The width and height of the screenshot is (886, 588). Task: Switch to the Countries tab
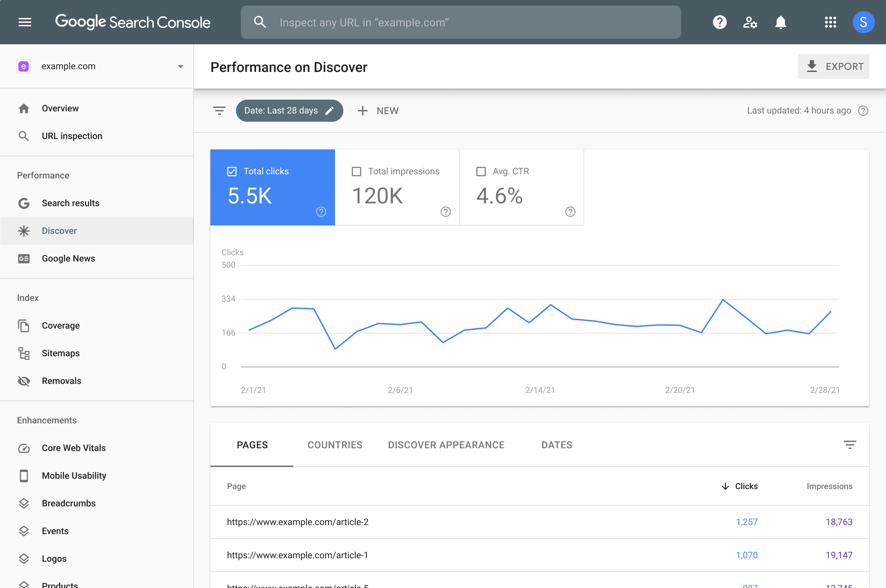(335, 445)
